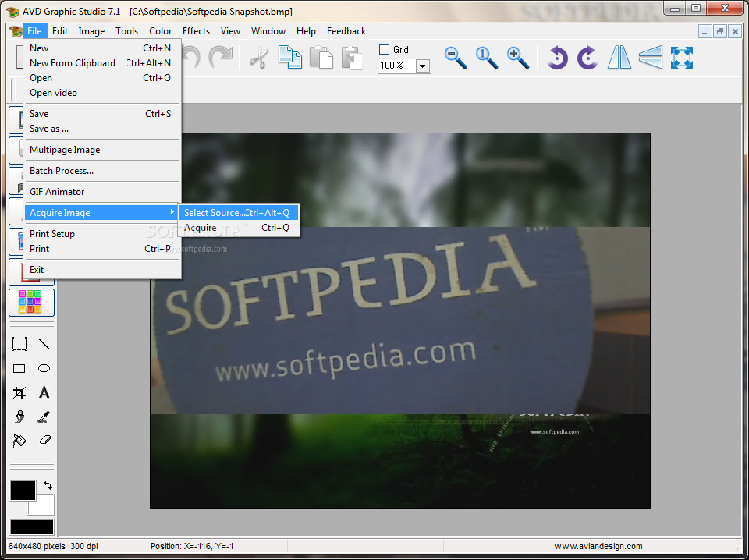Image resolution: width=749 pixels, height=560 pixels.
Task: Choose New from the File menu
Action: click(102, 48)
